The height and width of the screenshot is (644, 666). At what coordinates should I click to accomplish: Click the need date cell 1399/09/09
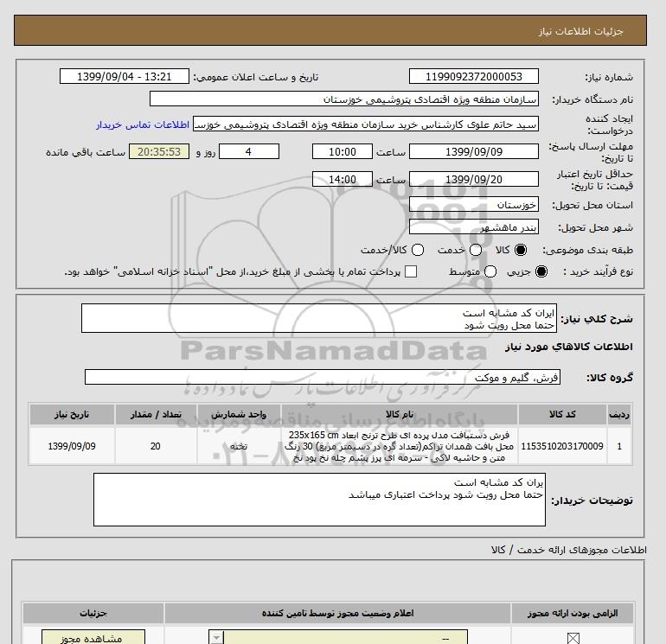pos(72,446)
